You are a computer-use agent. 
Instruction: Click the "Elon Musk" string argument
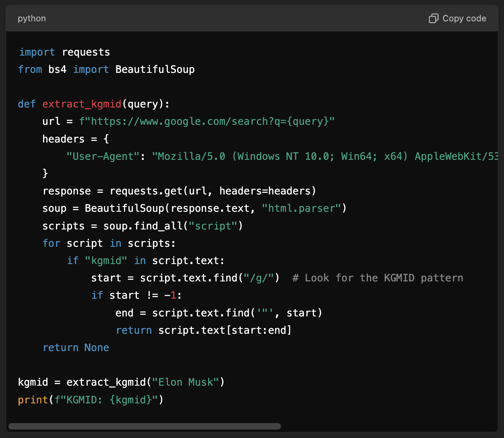pos(185,382)
